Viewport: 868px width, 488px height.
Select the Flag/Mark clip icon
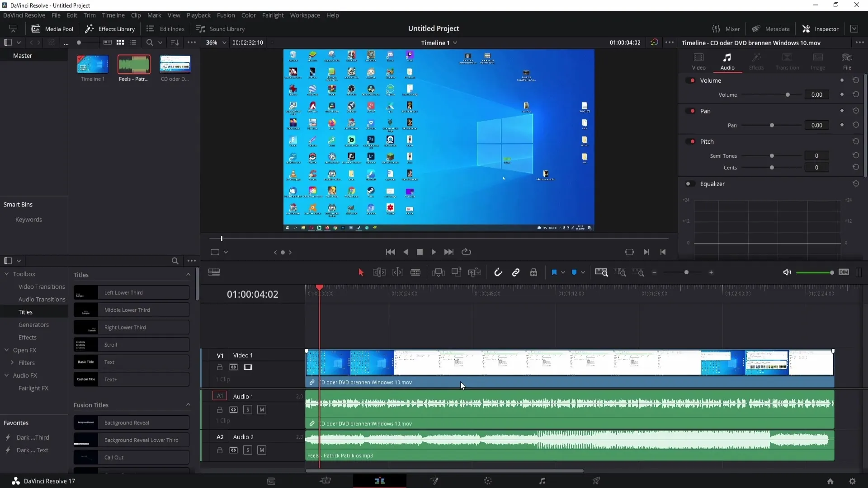(x=553, y=272)
